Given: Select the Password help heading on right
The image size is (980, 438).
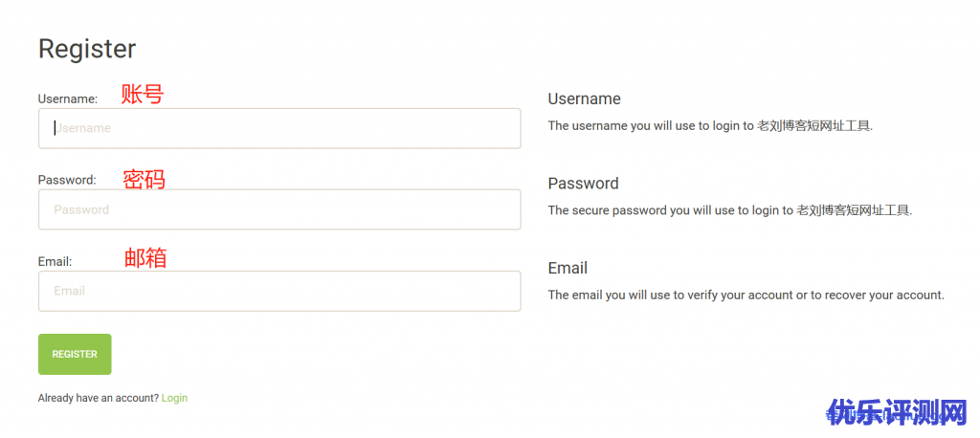Looking at the screenshot, I should [583, 183].
